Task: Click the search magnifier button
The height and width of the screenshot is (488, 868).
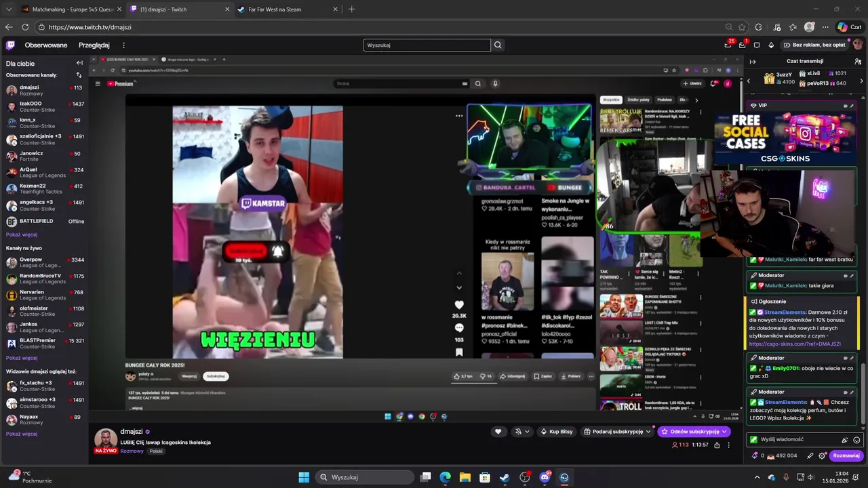Action: click(x=498, y=45)
